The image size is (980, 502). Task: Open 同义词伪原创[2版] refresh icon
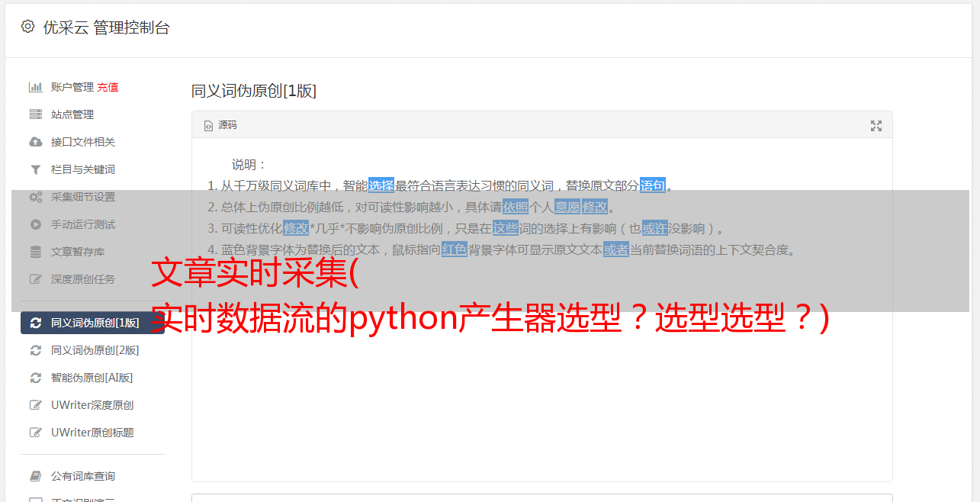(35, 350)
